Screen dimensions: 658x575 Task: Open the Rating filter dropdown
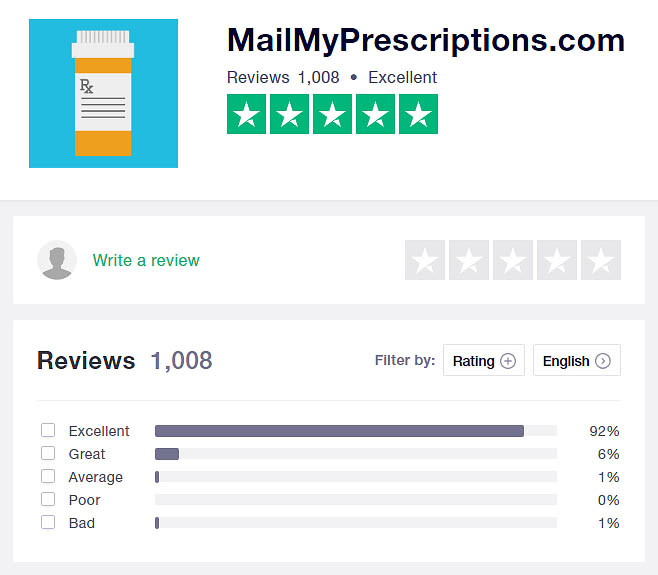[484, 361]
